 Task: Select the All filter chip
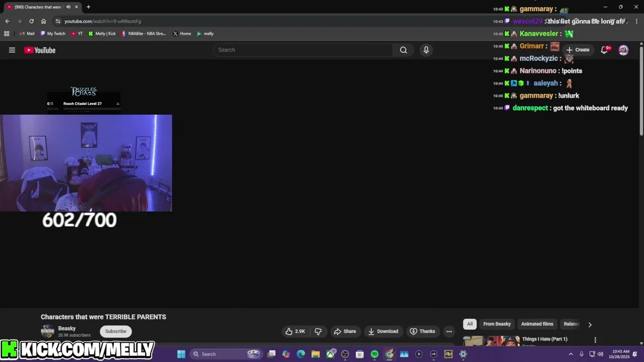click(470, 324)
